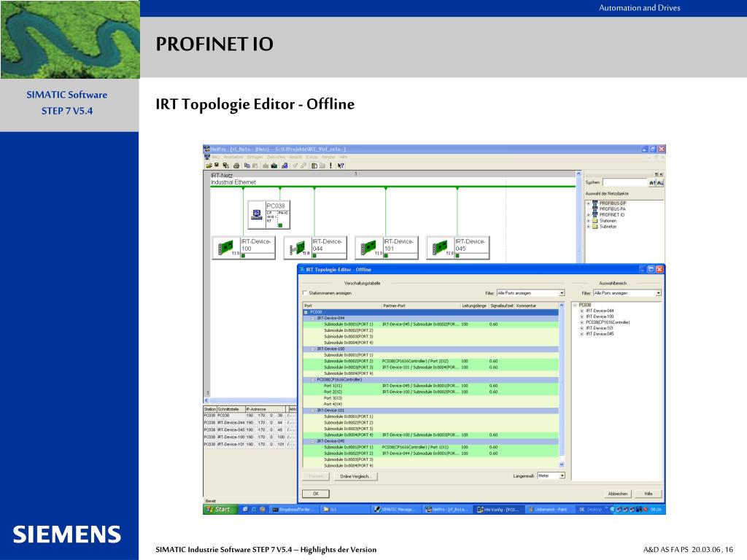Screen dimensions: 747x560
Task: Click connection table scrollbar down arrow
Action: pyautogui.click(x=562, y=464)
